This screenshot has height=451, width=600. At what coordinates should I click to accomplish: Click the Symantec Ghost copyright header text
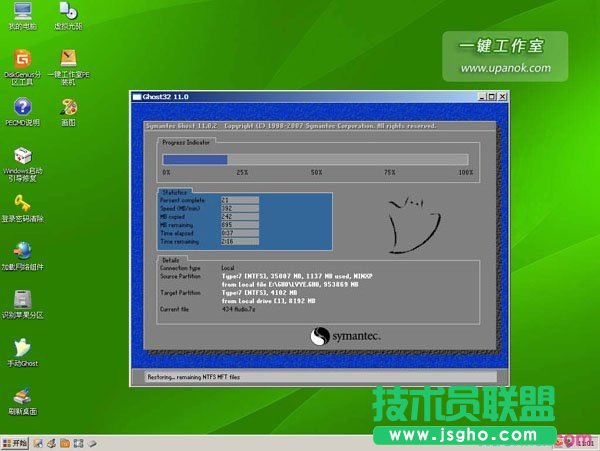pyautogui.click(x=291, y=126)
